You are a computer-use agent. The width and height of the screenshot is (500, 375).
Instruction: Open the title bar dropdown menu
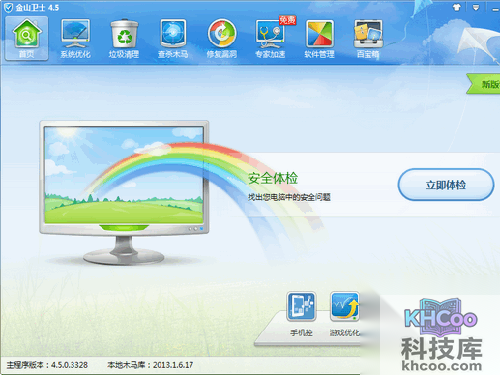(476, 7)
